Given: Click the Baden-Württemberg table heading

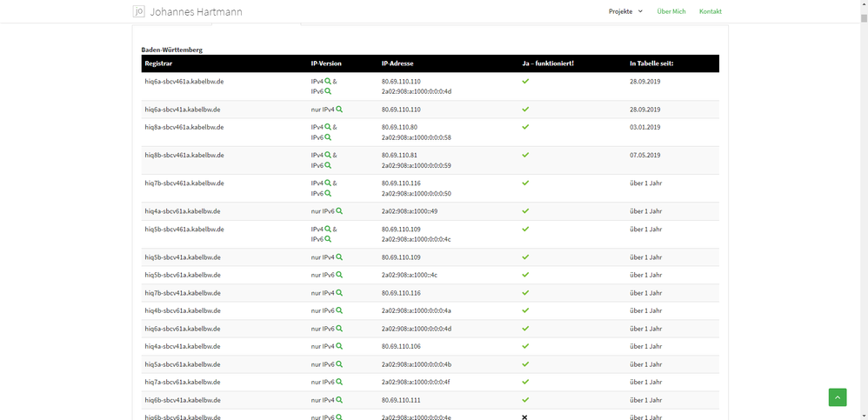Looking at the screenshot, I should pos(171,50).
